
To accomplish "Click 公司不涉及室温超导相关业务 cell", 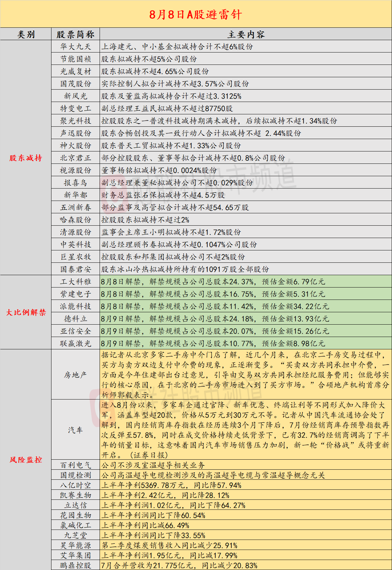I will 246,465.
